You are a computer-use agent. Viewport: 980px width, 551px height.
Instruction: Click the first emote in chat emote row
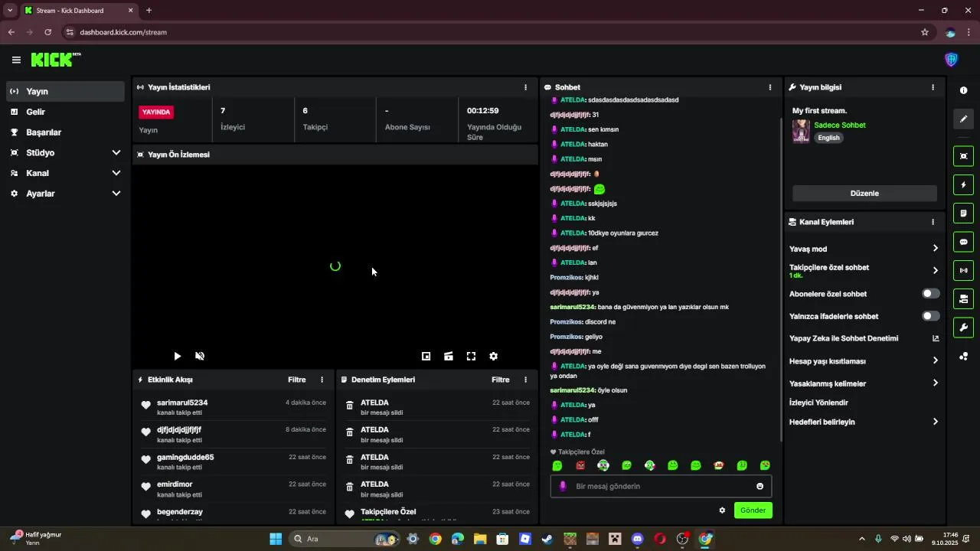557,465
